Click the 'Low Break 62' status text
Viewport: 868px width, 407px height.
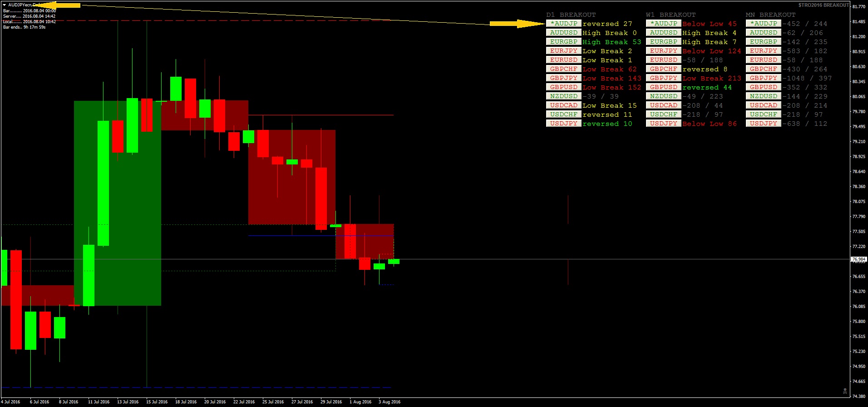pyautogui.click(x=610, y=69)
